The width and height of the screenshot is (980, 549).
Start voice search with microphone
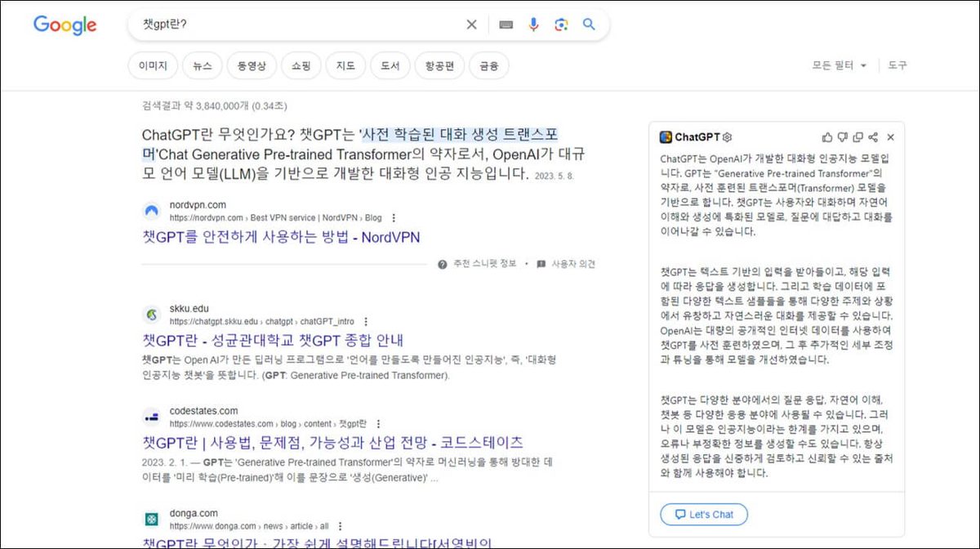click(533, 25)
